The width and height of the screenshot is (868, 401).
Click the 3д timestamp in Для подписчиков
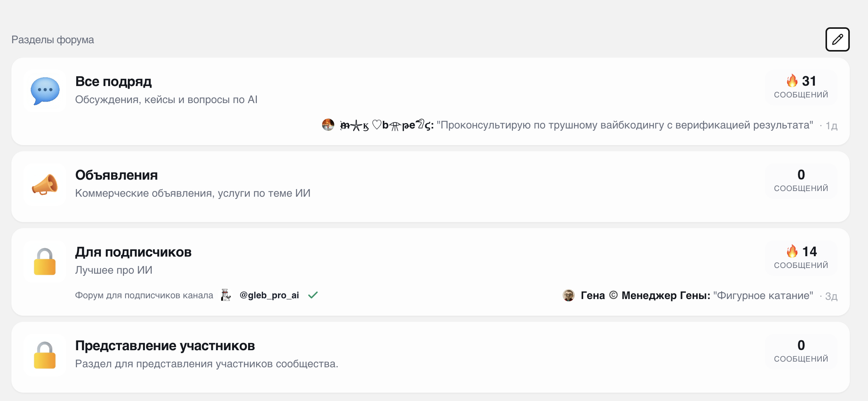point(830,296)
